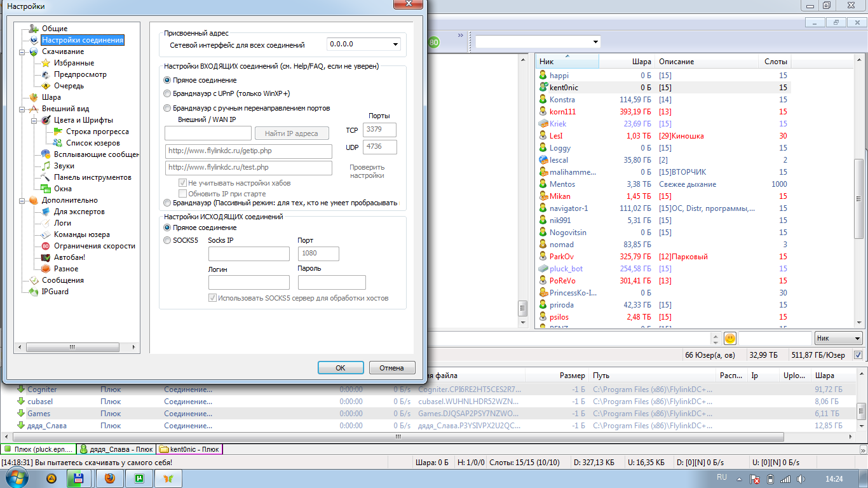Select Сообщения in settings tree

tap(62, 280)
